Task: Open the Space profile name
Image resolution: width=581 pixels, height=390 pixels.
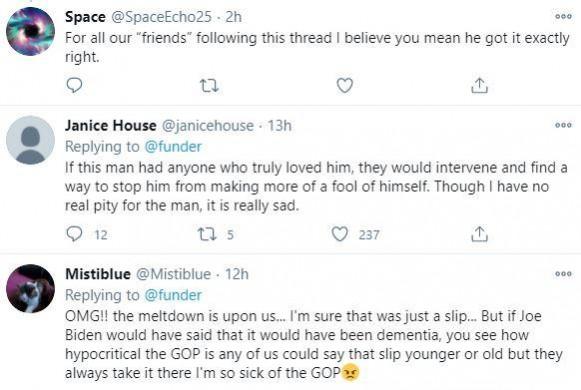Action: point(85,17)
